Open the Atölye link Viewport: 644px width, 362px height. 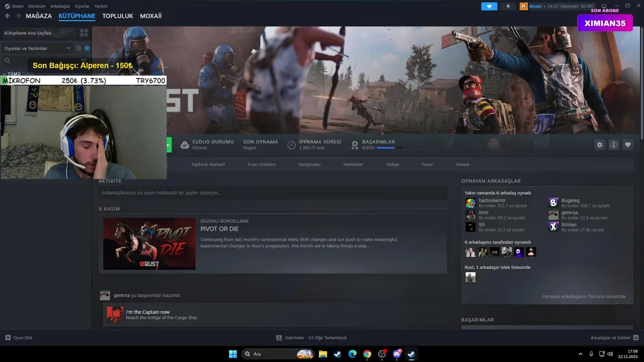392,164
